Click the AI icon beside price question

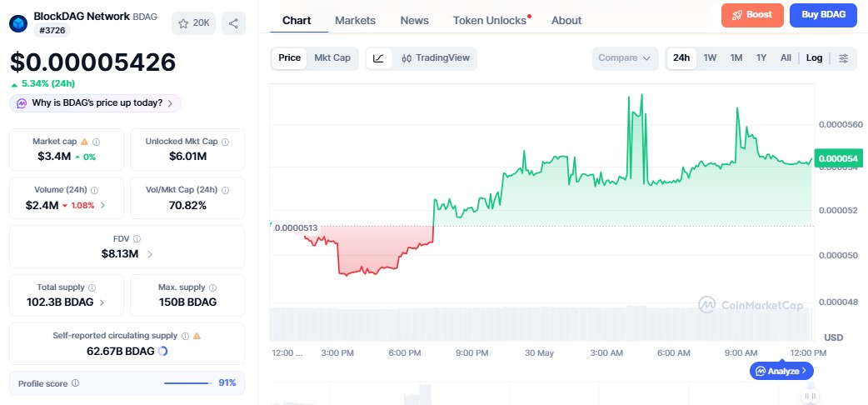pyautogui.click(x=22, y=103)
